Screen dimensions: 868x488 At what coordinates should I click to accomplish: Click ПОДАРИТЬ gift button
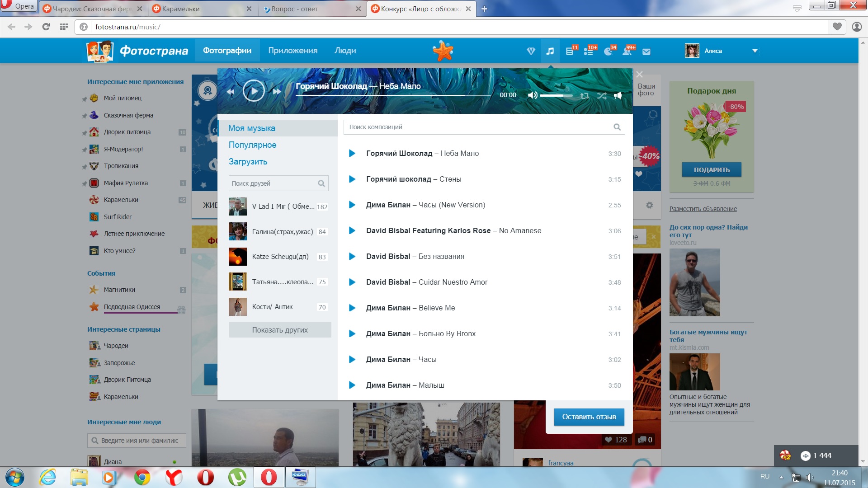[712, 170]
